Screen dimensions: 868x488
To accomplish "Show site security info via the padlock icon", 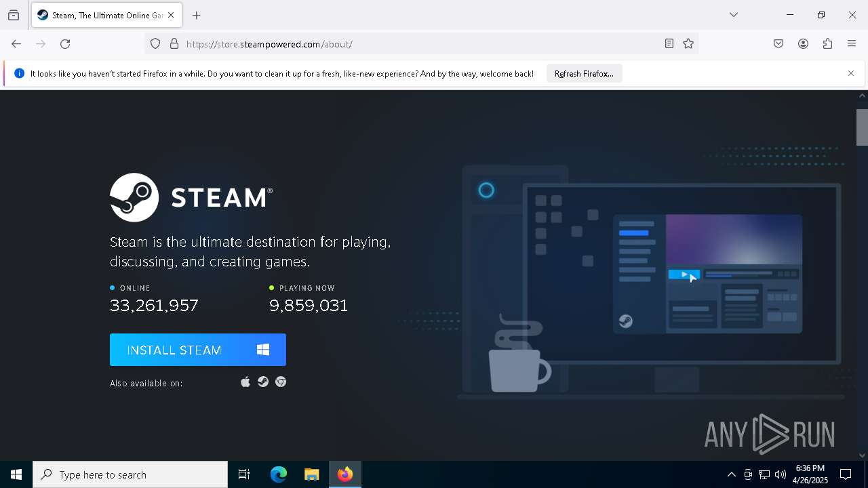I will 174,44.
